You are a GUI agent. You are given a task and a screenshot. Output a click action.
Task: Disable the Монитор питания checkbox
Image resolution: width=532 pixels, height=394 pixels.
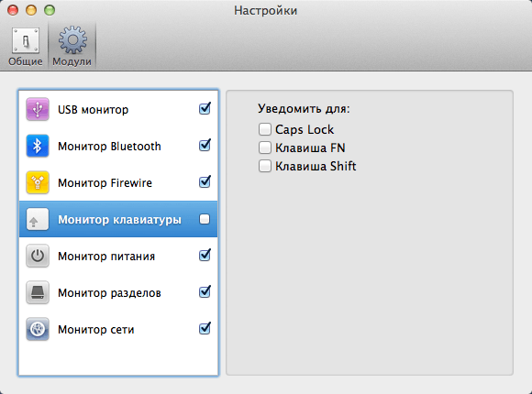205,256
